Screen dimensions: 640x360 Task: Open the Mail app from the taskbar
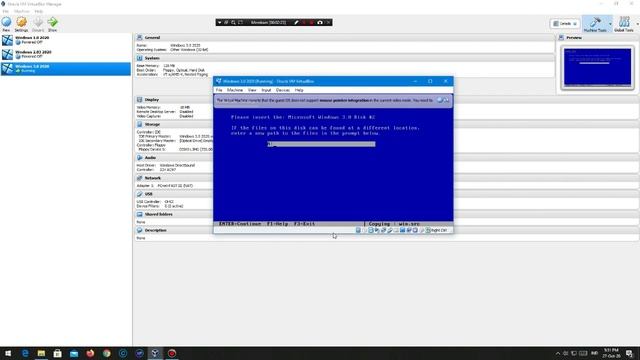74,353
